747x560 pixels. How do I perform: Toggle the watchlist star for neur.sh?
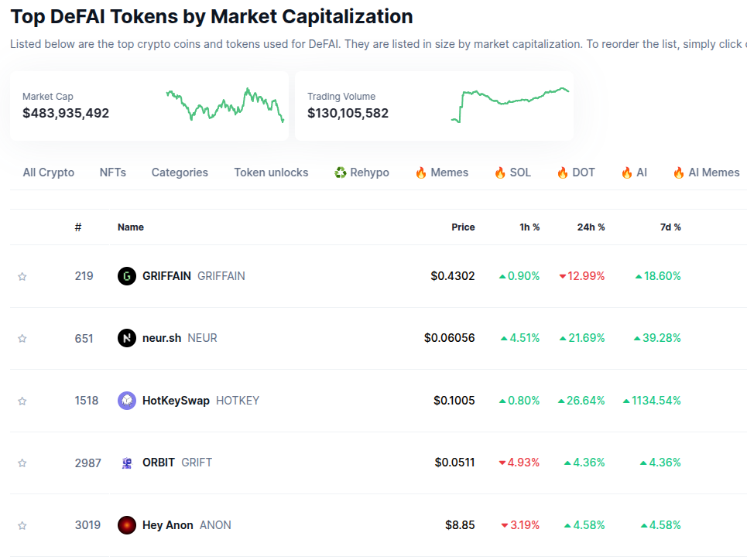[x=22, y=338]
